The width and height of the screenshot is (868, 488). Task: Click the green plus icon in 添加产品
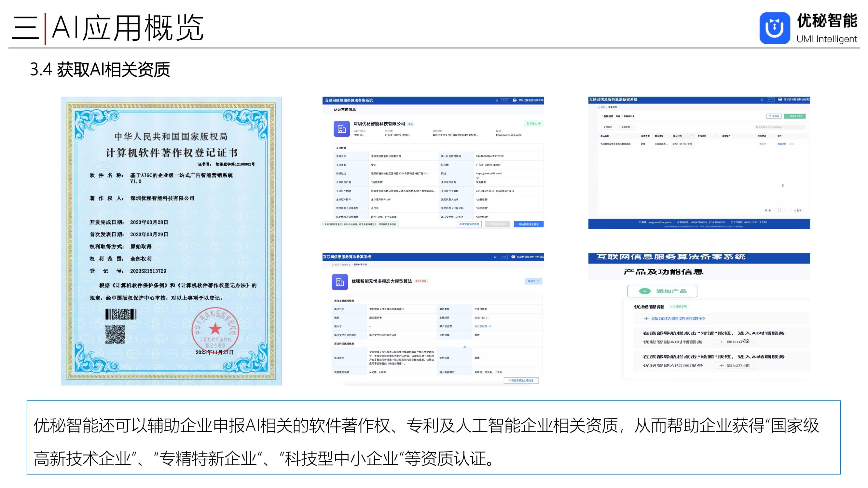pos(645,291)
